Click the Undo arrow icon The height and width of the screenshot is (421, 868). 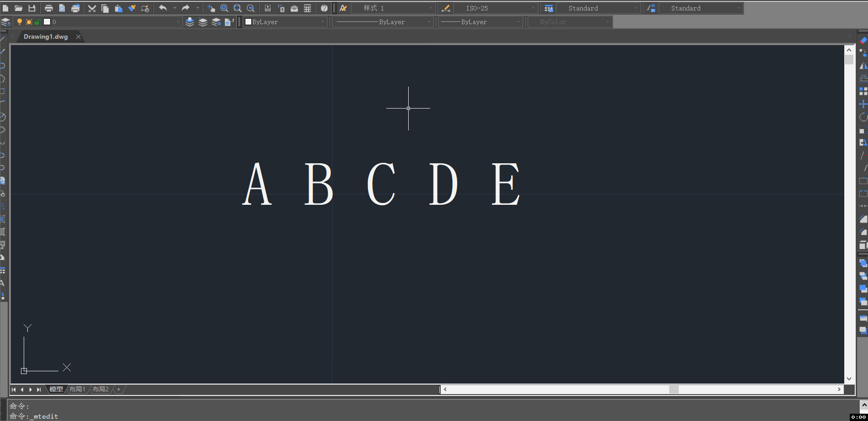(163, 8)
